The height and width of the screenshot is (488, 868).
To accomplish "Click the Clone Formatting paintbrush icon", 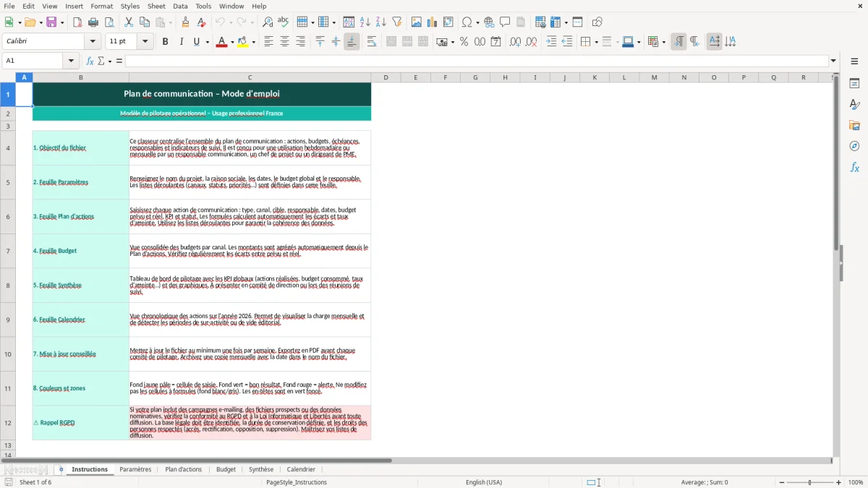I will pos(185,22).
